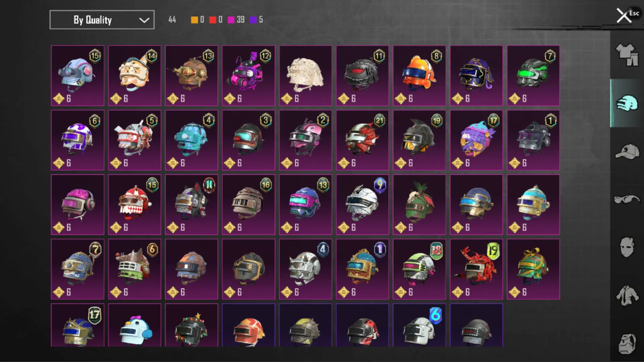Open the baseball cap headwear category
The width and height of the screenshot is (644, 362).
pos(627,152)
